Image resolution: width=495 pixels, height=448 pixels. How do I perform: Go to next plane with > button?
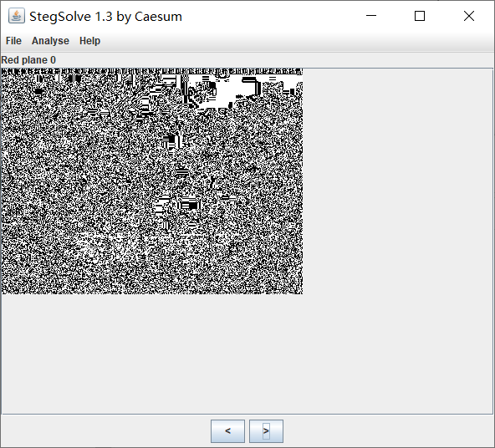point(266,431)
